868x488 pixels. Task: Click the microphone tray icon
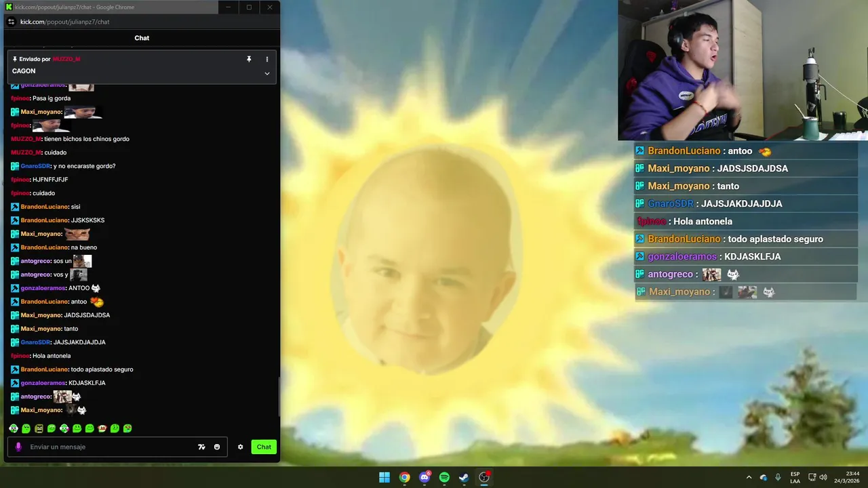pyautogui.click(x=778, y=477)
